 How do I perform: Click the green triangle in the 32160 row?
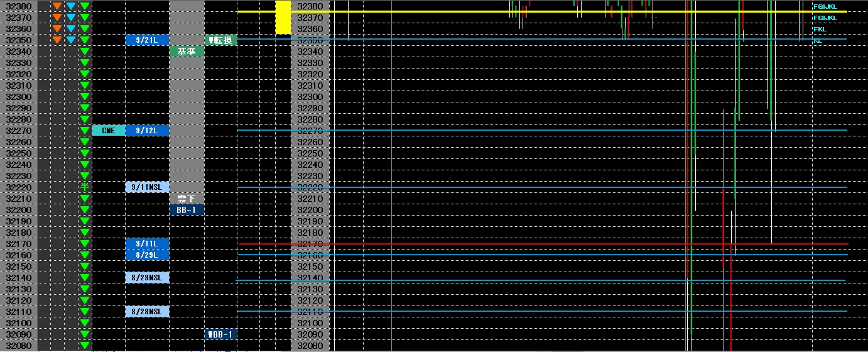(x=85, y=255)
